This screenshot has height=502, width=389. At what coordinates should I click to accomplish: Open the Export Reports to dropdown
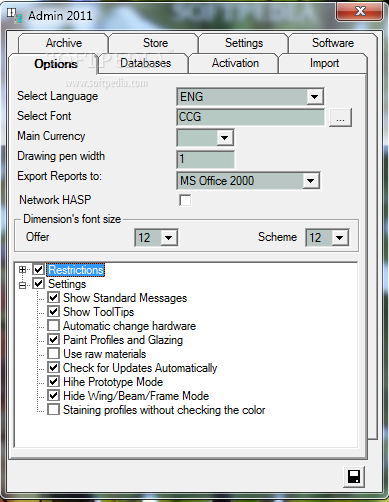click(311, 181)
